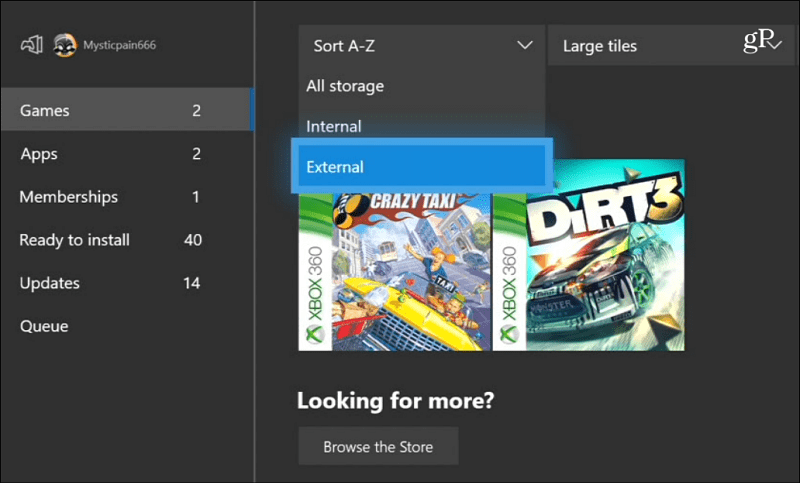Open the Large tiles view dropdown

point(671,46)
